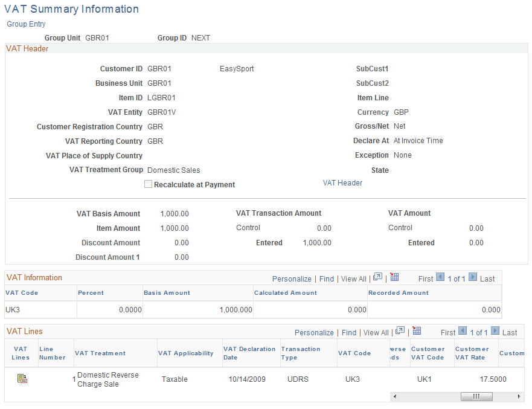
Task: Download VAT Lines rows to Excel
Action: tap(417, 332)
